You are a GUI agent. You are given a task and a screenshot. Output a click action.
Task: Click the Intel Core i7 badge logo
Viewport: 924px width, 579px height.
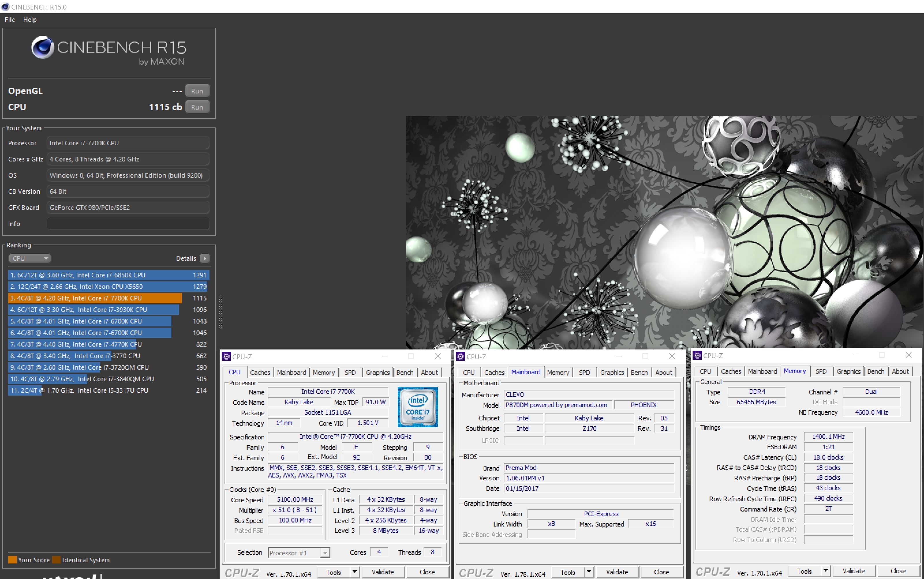(417, 407)
